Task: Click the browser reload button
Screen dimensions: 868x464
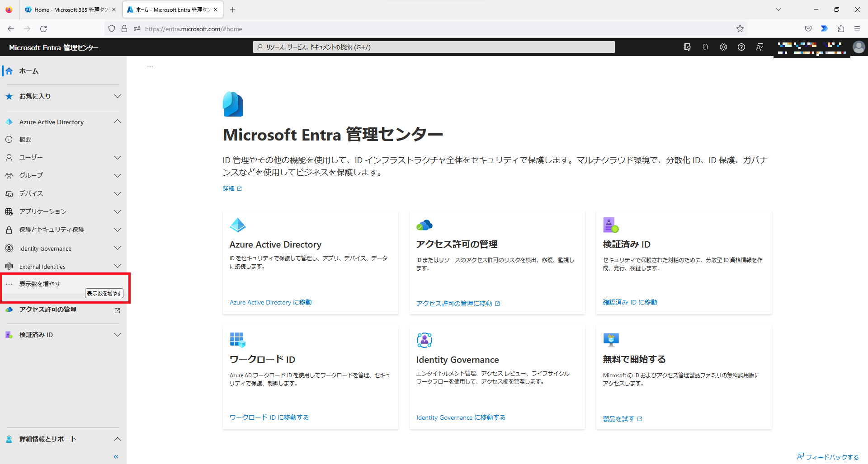Action: pyautogui.click(x=43, y=28)
